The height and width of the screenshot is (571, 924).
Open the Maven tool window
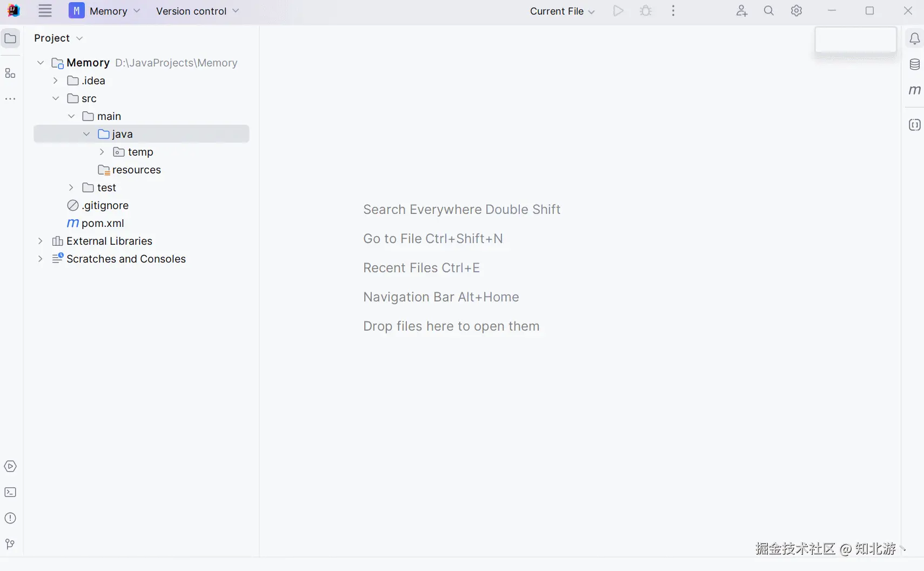pos(914,90)
